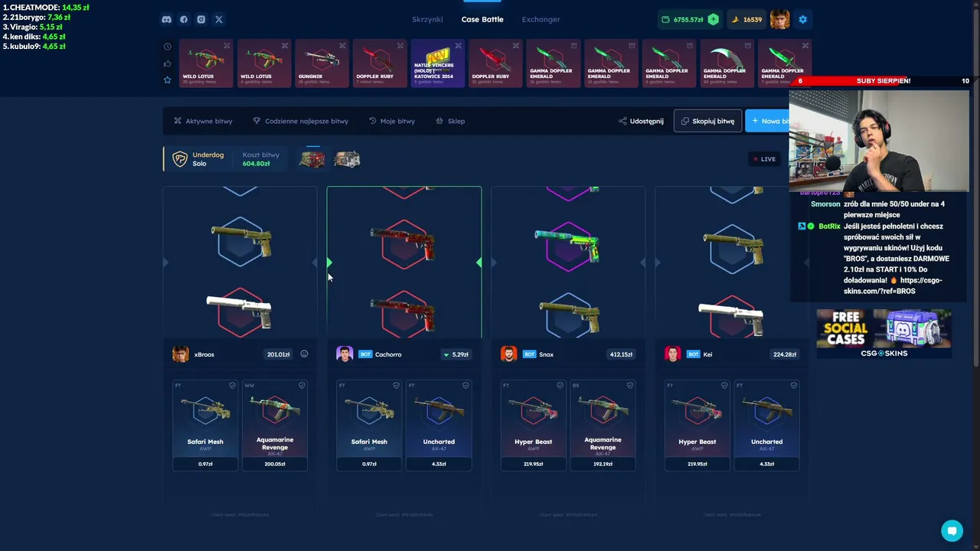Open the Sklep section
Viewport: 980px width, 551px height.
point(450,121)
